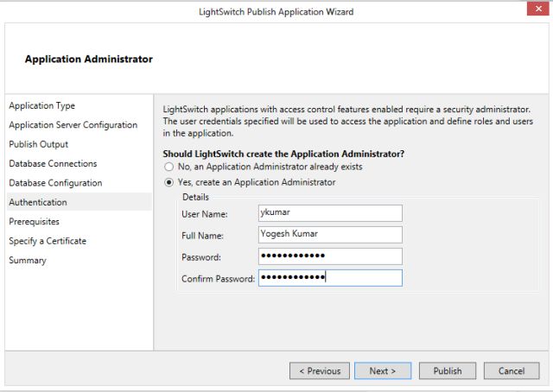Open the Publish Output step
Viewport: 553px width, 392px height.
[38, 144]
